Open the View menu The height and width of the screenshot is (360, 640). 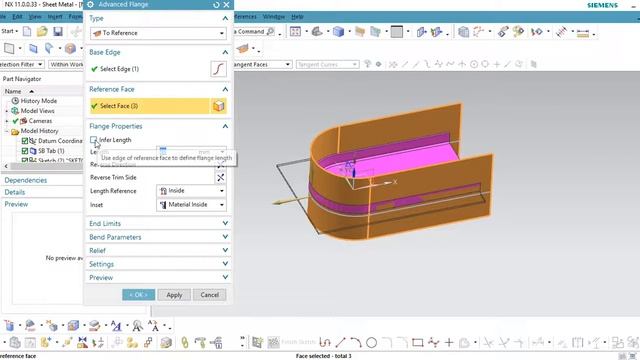(35, 17)
